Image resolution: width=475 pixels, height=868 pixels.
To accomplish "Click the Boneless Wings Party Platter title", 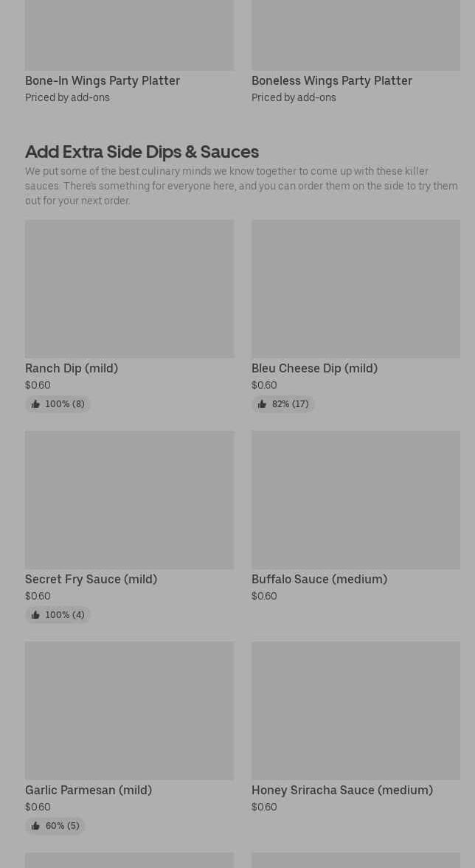I will coord(332,80).
